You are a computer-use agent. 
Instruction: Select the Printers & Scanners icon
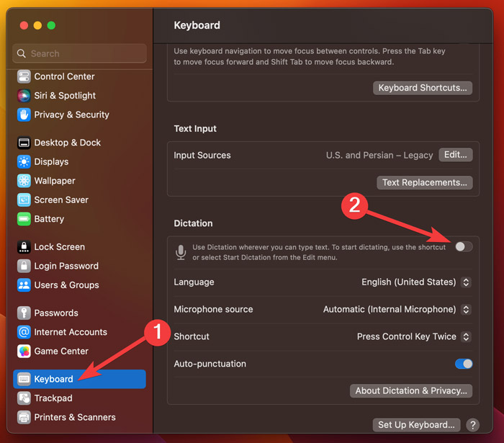pyautogui.click(x=24, y=417)
